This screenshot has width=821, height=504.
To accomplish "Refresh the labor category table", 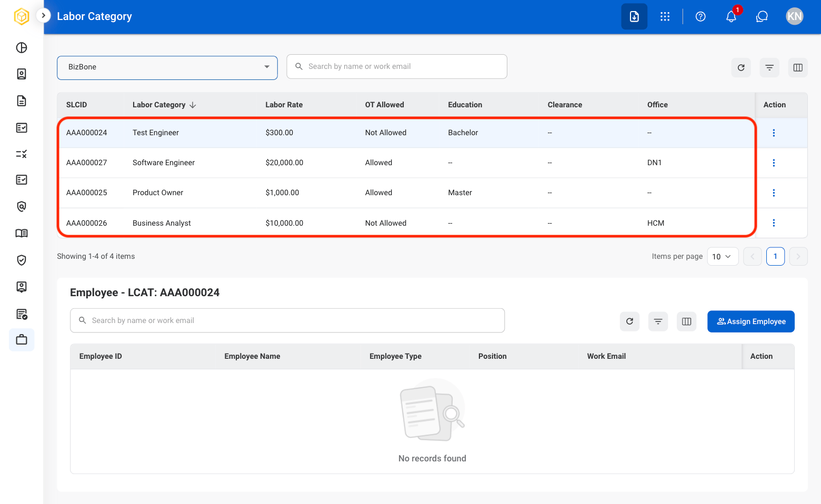I will tap(741, 67).
